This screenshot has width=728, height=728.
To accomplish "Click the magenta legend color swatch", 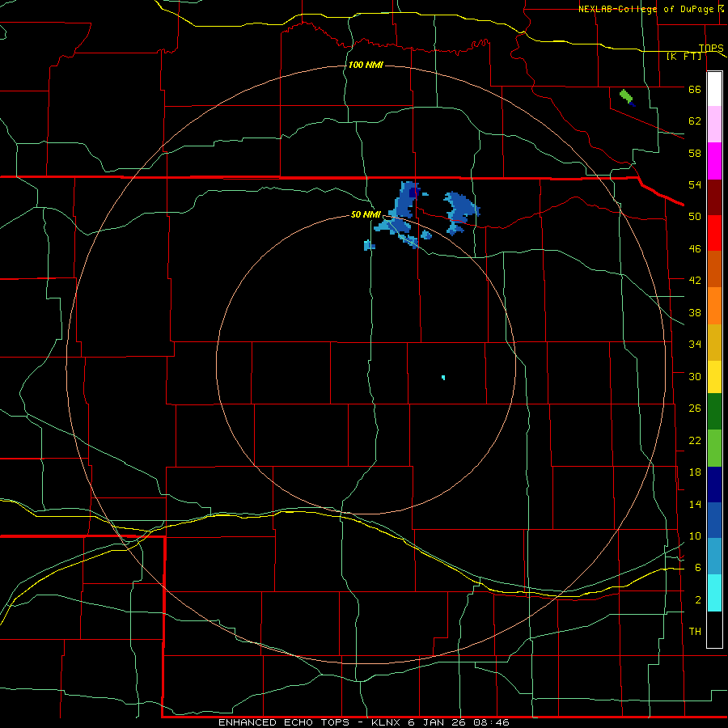I will (714, 161).
